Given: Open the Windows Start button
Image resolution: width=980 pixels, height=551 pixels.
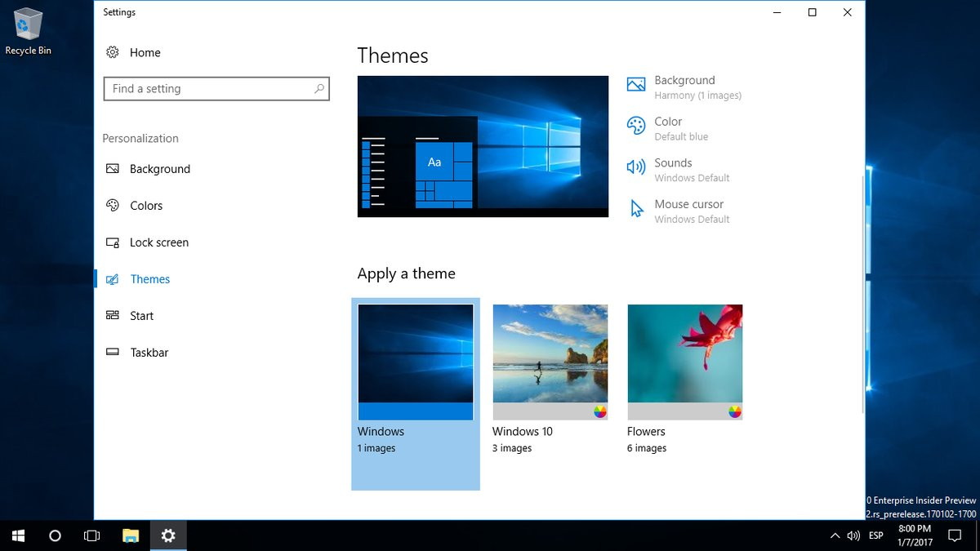Looking at the screenshot, I should (x=18, y=535).
